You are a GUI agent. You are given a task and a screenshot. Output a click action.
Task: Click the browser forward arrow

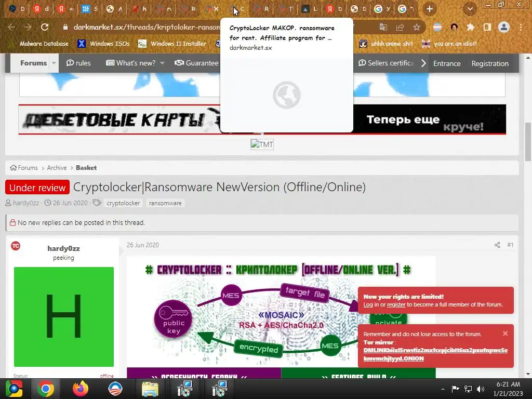28,27
